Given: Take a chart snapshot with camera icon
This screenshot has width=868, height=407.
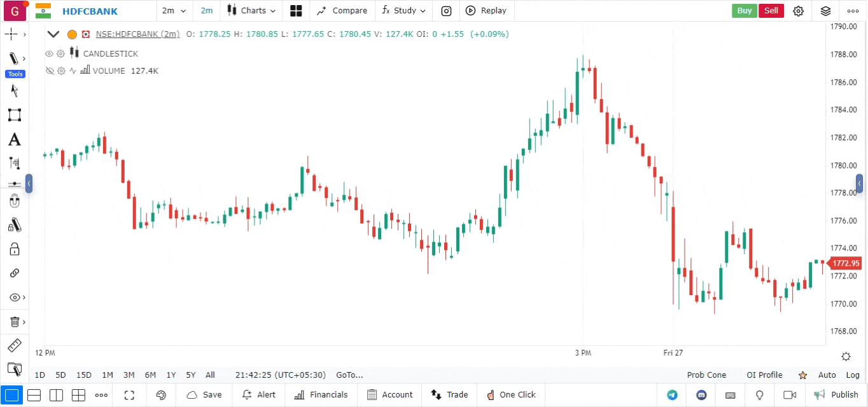Looking at the screenshot, I should click(x=447, y=11).
